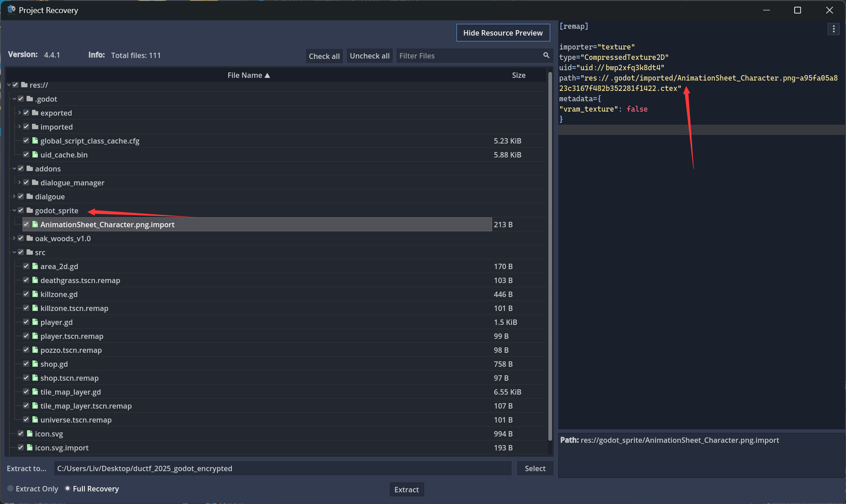Click the src folder icon
846x504 pixels.
[30, 252]
